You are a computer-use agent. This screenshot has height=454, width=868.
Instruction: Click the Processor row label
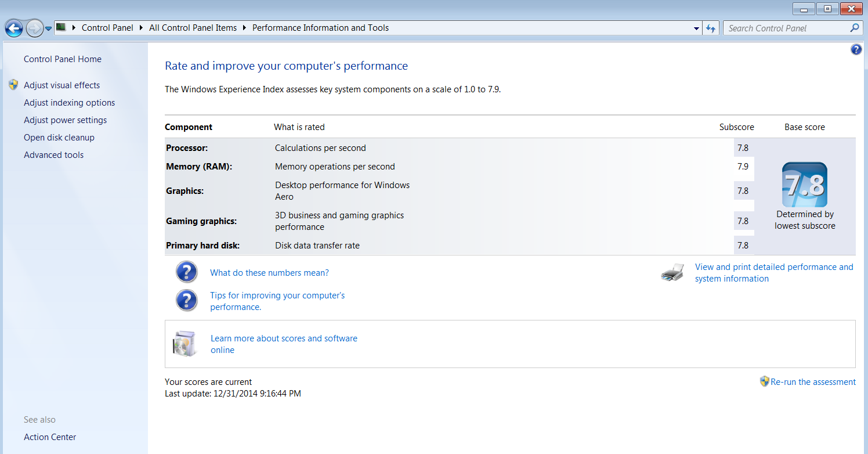187,148
